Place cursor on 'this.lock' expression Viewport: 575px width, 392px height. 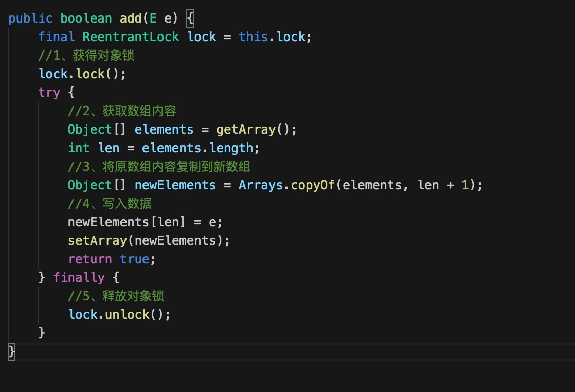[x=275, y=37]
